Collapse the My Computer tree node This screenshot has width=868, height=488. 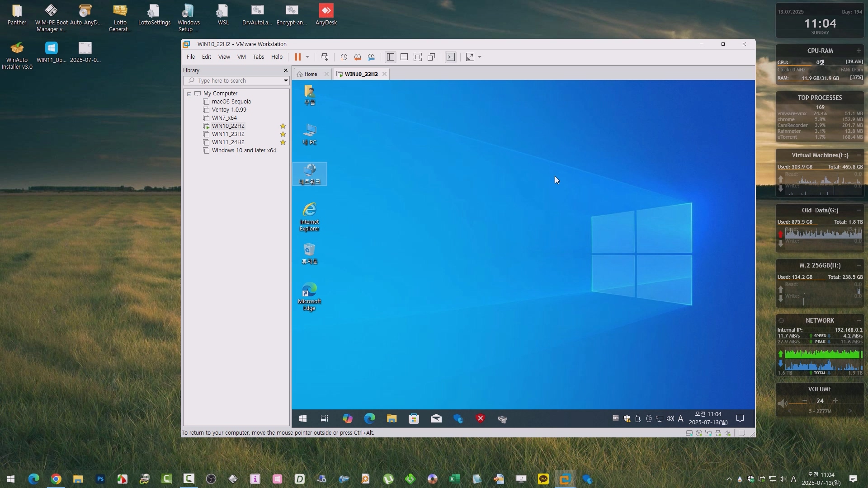tap(189, 94)
